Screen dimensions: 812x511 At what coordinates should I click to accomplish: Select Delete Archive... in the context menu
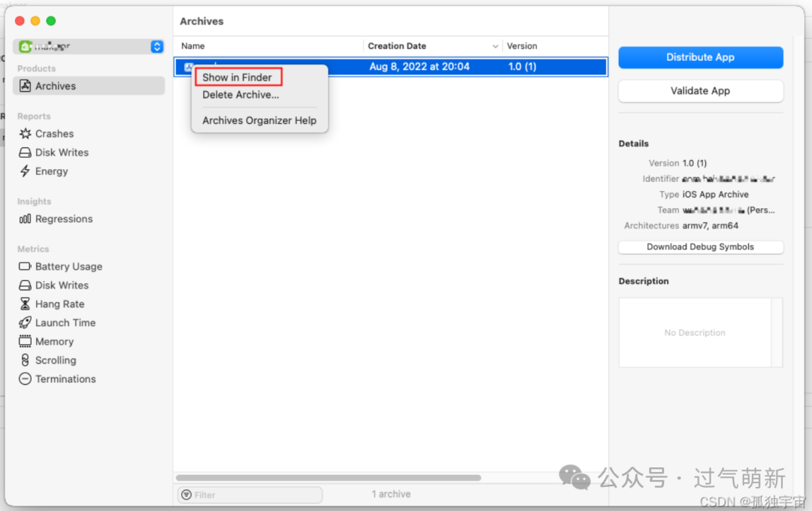point(241,95)
